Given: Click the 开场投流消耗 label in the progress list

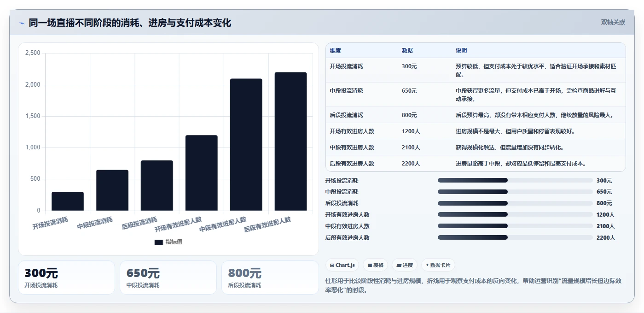Looking at the screenshot, I should [342, 180].
